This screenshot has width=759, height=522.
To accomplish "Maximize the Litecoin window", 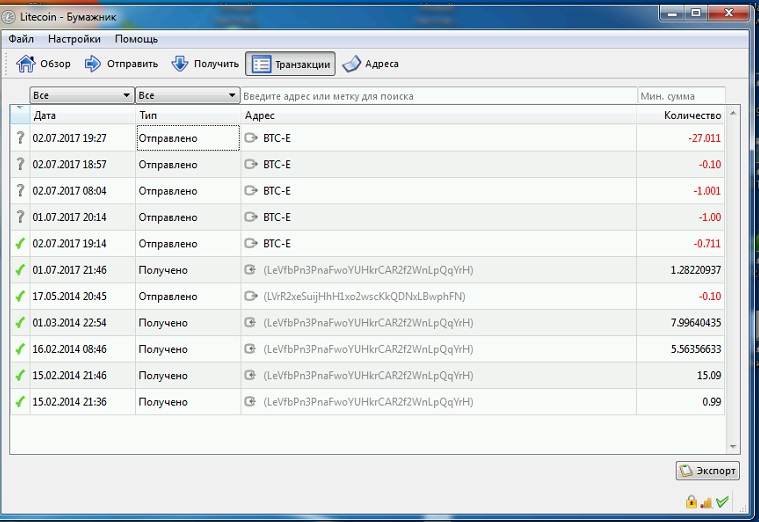I will [696, 13].
